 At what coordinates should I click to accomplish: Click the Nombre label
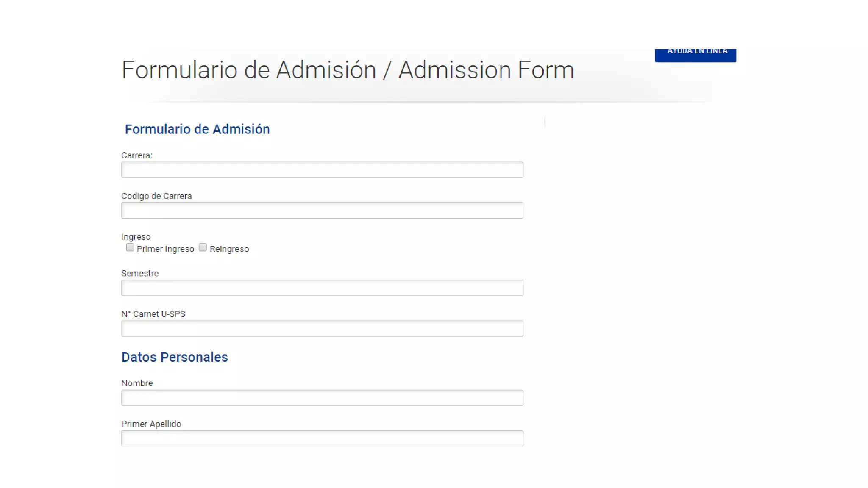pyautogui.click(x=137, y=383)
